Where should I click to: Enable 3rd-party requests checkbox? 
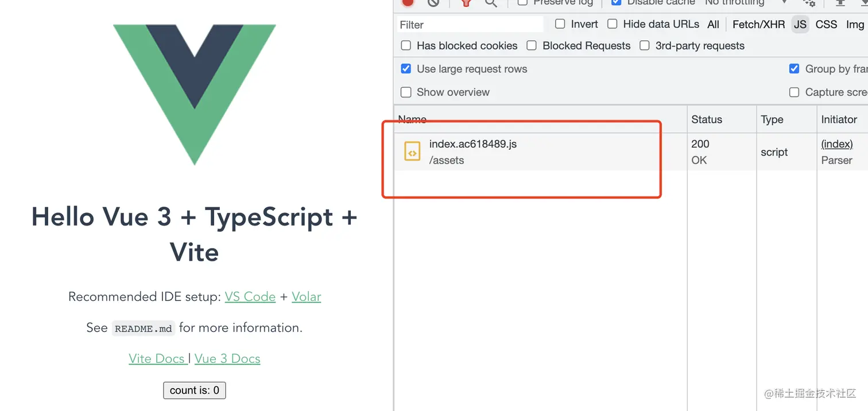click(645, 45)
